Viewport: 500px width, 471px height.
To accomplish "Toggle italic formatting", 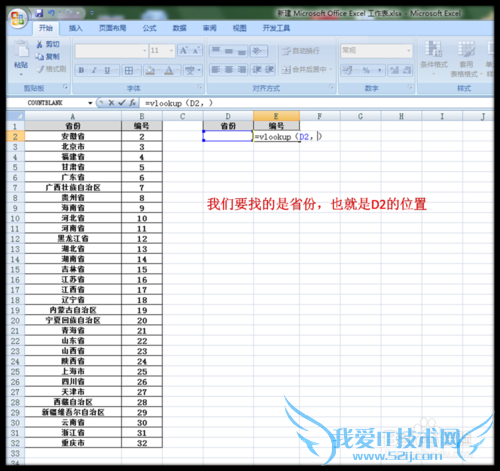I will [x=94, y=70].
